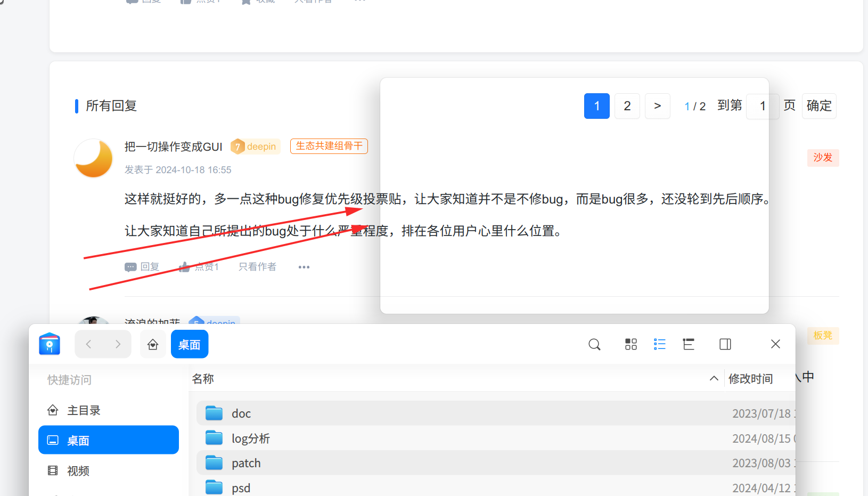Screen dimensions: 868x496
Task: Sort by the 修改时间 column header
Action: [x=750, y=379]
